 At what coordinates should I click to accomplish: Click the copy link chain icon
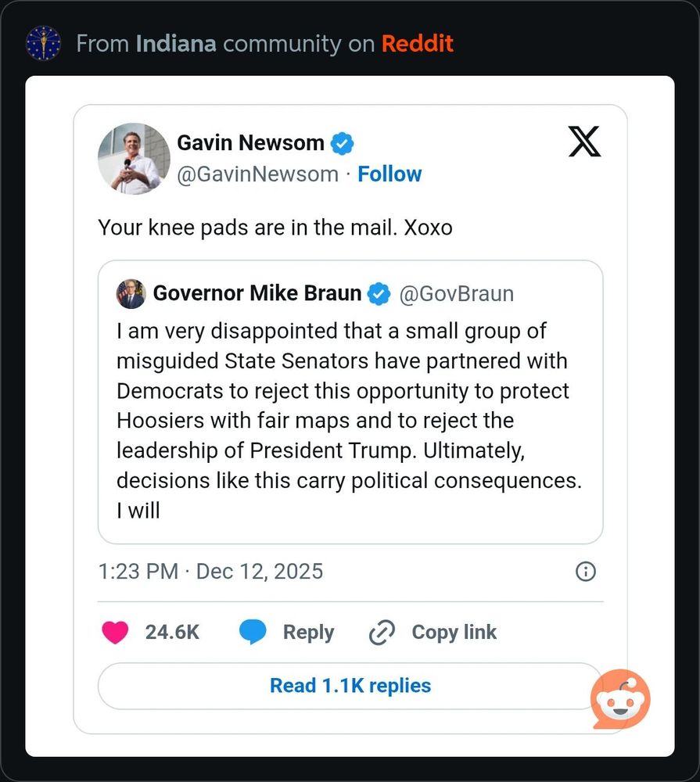(x=382, y=633)
